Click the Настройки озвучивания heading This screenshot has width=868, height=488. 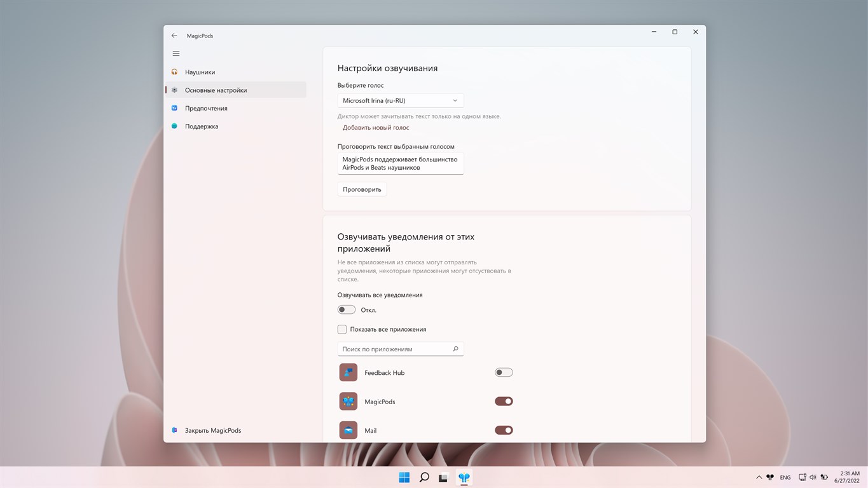[x=387, y=68]
